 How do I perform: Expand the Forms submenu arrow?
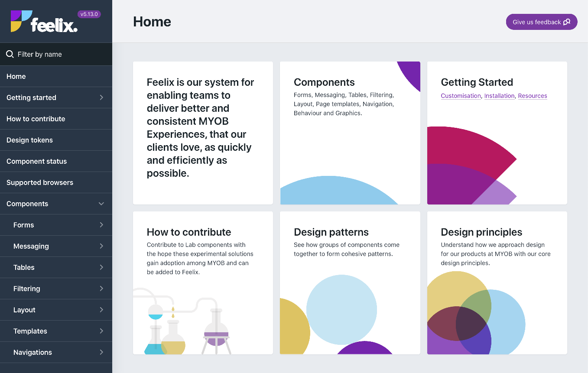coord(101,225)
